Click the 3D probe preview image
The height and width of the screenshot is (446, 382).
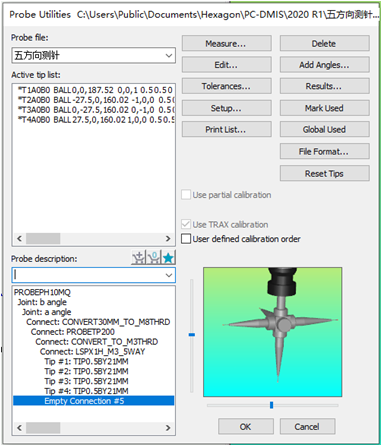pos(273,332)
